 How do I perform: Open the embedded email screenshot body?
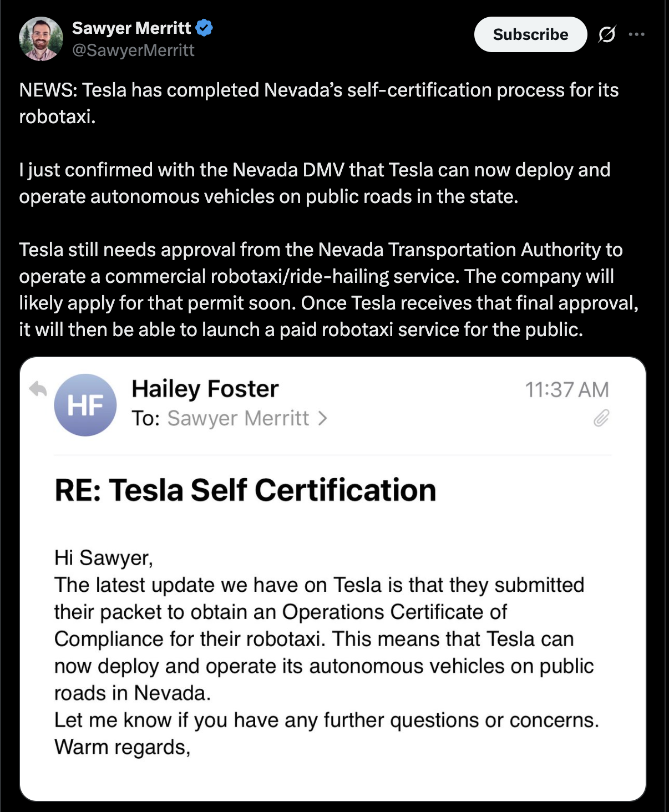pos(333,638)
